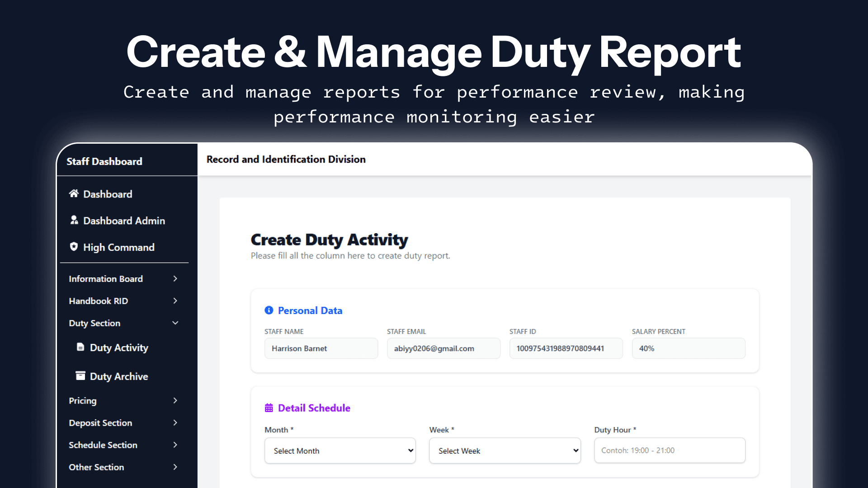Open the Select Week dropdown
Viewport: 868px width, 488px height.
pos(505,450)
